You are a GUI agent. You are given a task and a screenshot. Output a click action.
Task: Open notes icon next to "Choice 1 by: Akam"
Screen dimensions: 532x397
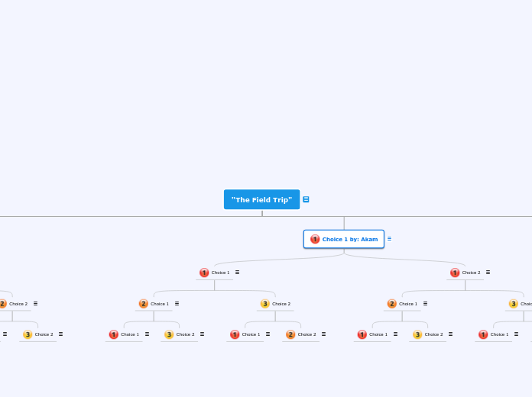click(389, 239)
